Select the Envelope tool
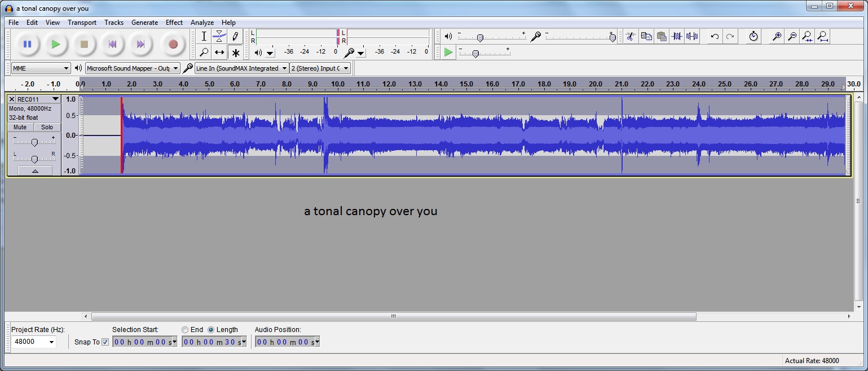Viewport: 868px width, 371px height. point(219,37)
